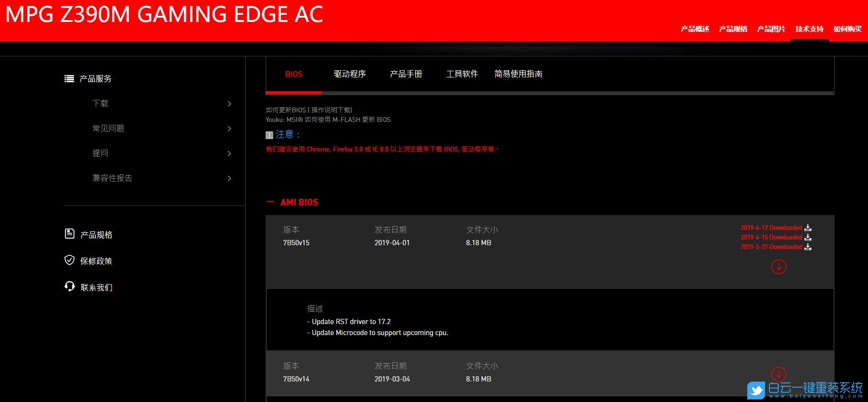Screen dimensions: 868x402
Task: Go to 如何购买 in top navigation
Action: pyautogui.click(x=847, y=29)
